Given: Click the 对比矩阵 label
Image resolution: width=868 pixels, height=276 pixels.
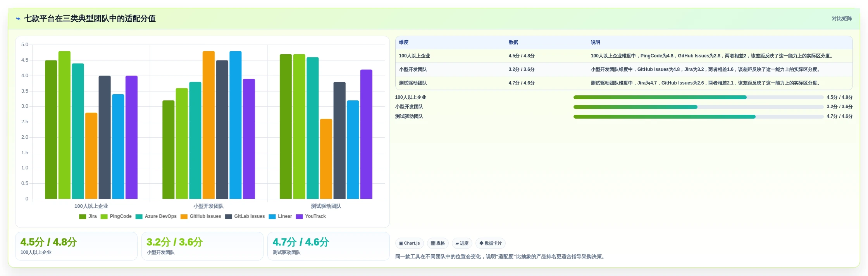Looking at the screenshot, I should click(x=842, y=19).
